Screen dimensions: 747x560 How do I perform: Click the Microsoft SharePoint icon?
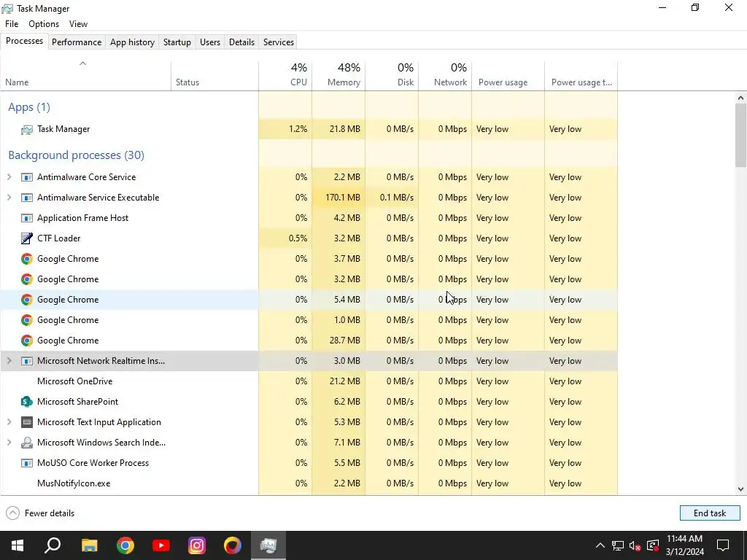pyautogui.click(x=27, y=402)
